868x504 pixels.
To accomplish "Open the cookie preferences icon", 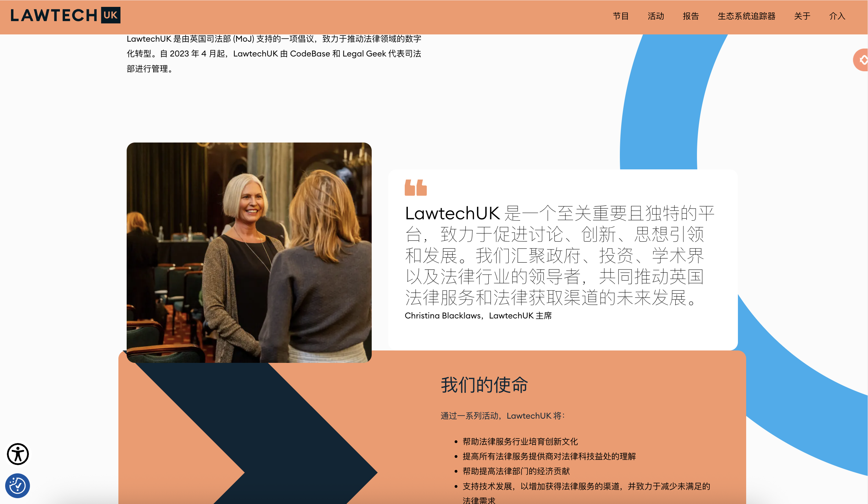I will click(x=18, y=486).
